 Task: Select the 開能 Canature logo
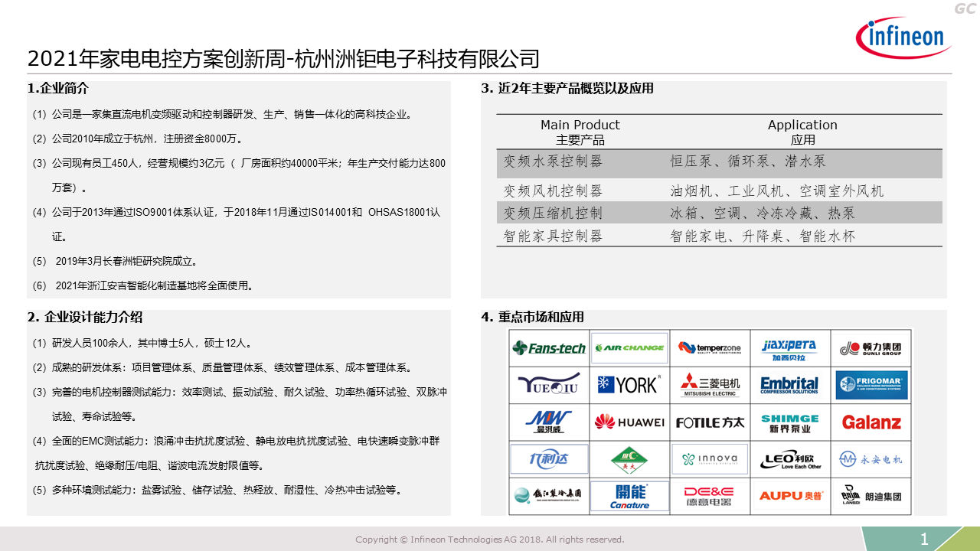point(629,496)
